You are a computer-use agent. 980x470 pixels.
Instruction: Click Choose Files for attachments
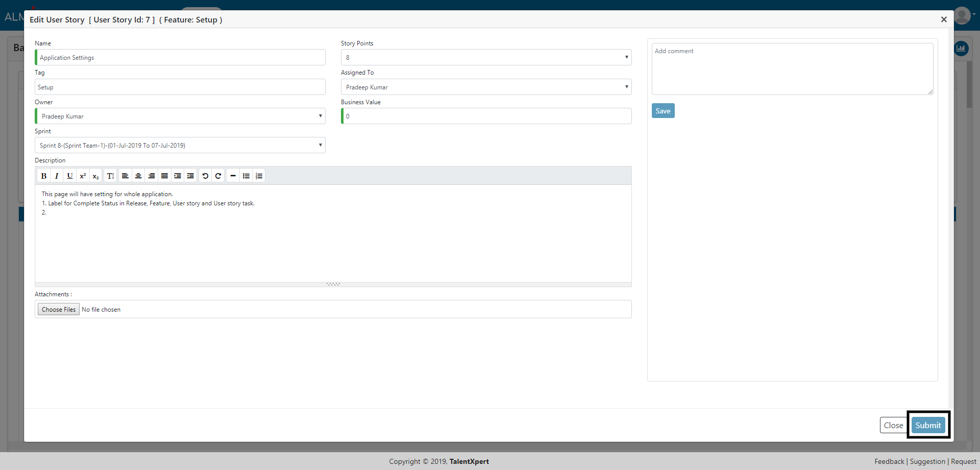click(x=59, y=310)
